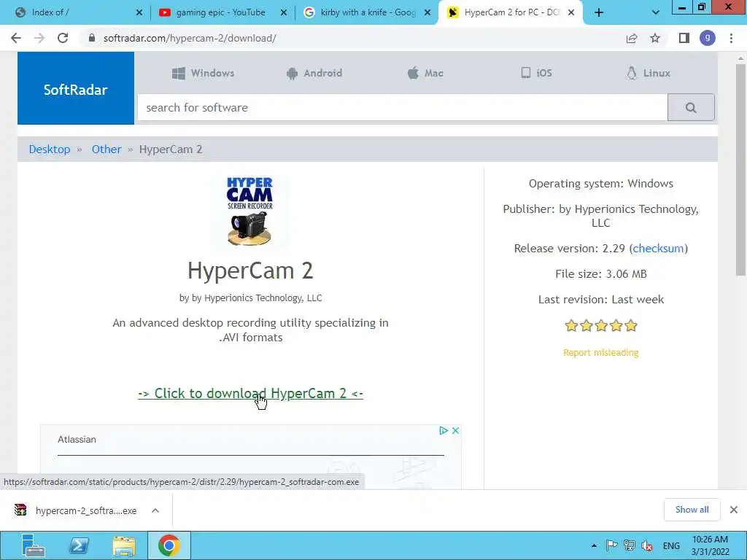
Task: Open the Chrome three-dot menu
Action: [x=731, y=38]
